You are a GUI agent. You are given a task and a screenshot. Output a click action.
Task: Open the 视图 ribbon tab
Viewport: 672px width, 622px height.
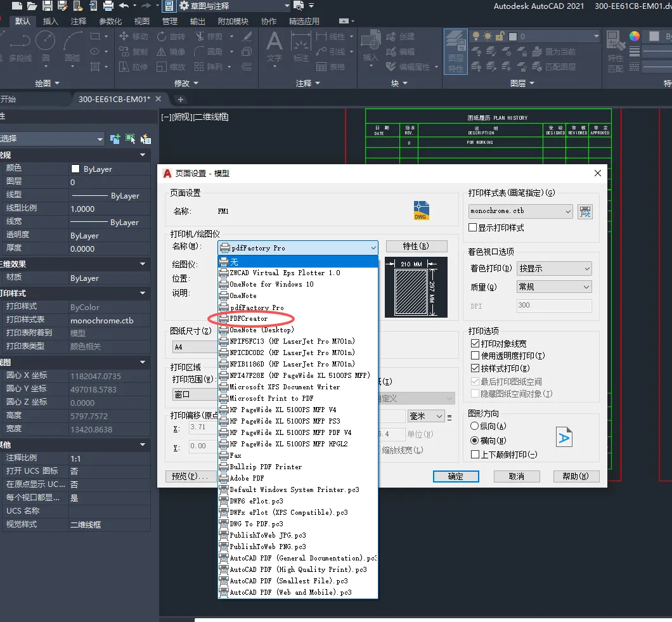(142, 21)
